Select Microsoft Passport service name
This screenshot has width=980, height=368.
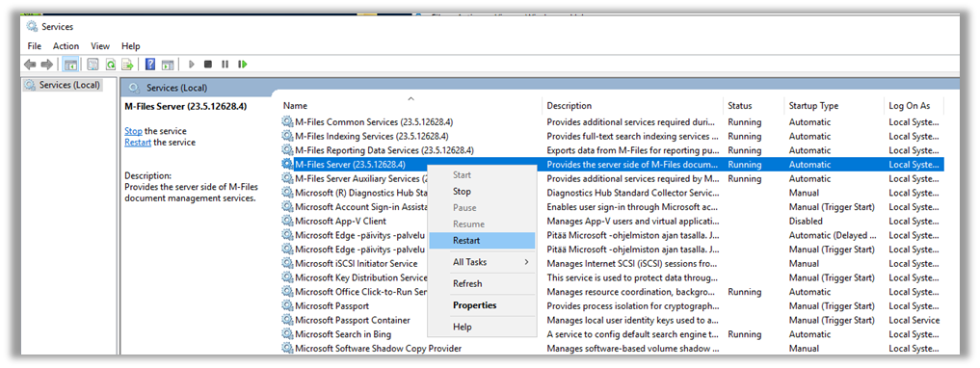[331, 305]
